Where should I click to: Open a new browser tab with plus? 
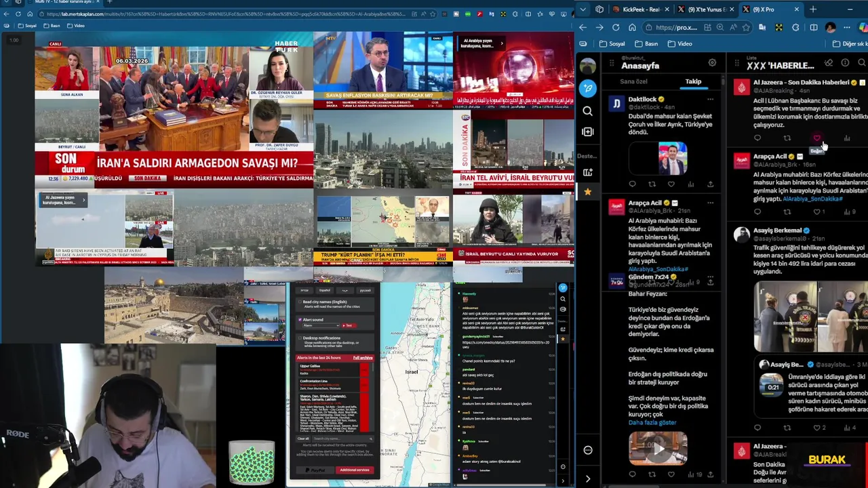click(x=812, y=9)
